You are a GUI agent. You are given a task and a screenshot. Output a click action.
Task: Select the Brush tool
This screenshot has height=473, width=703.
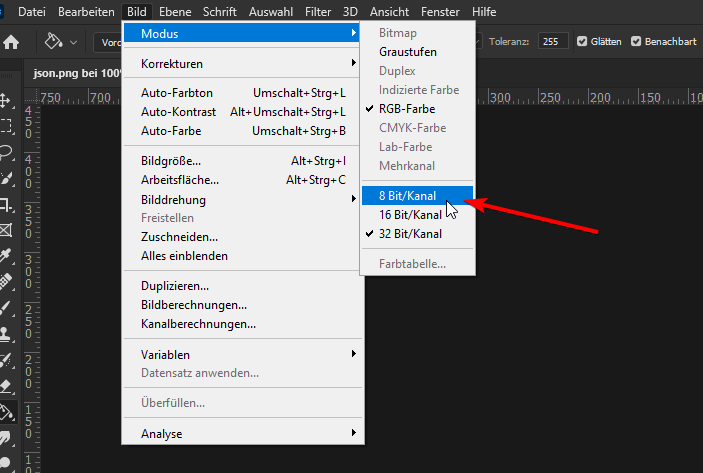tap(6, 308)
